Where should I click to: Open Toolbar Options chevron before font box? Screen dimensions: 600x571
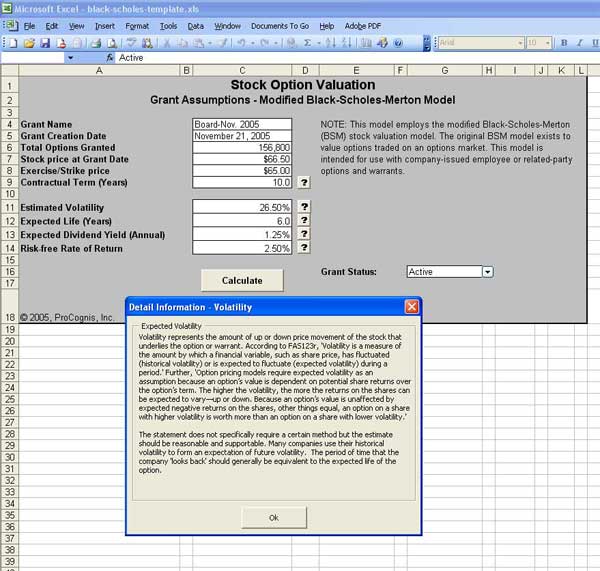(427, 43)
